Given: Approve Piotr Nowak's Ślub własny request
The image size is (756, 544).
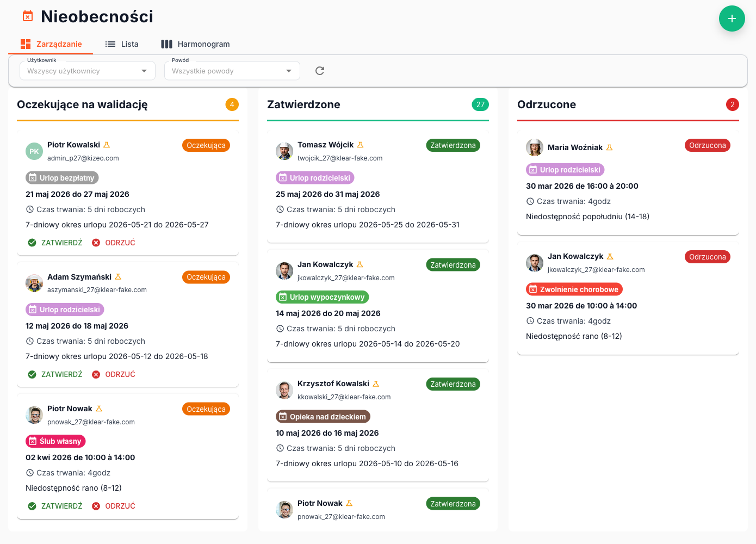Looking at the screenshot, I should 55,506.
